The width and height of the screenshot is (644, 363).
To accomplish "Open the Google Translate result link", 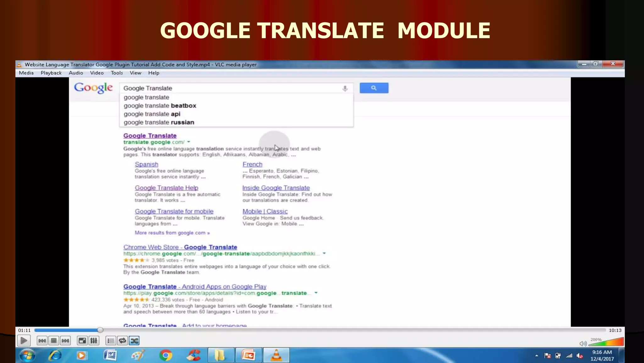I will coord(150,136).
